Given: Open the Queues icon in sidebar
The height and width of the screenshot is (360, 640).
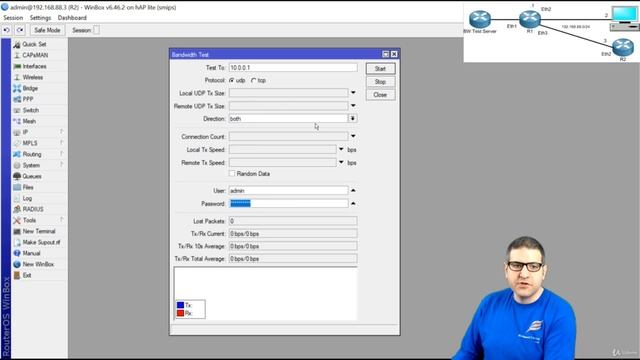Looking at the screenshot, I should [x=17, y=176].
